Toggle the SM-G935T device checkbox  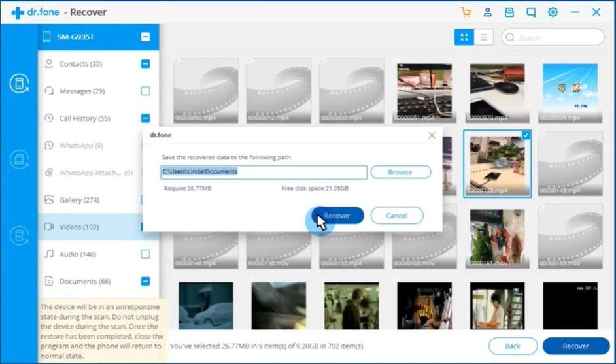click(145, 37)
